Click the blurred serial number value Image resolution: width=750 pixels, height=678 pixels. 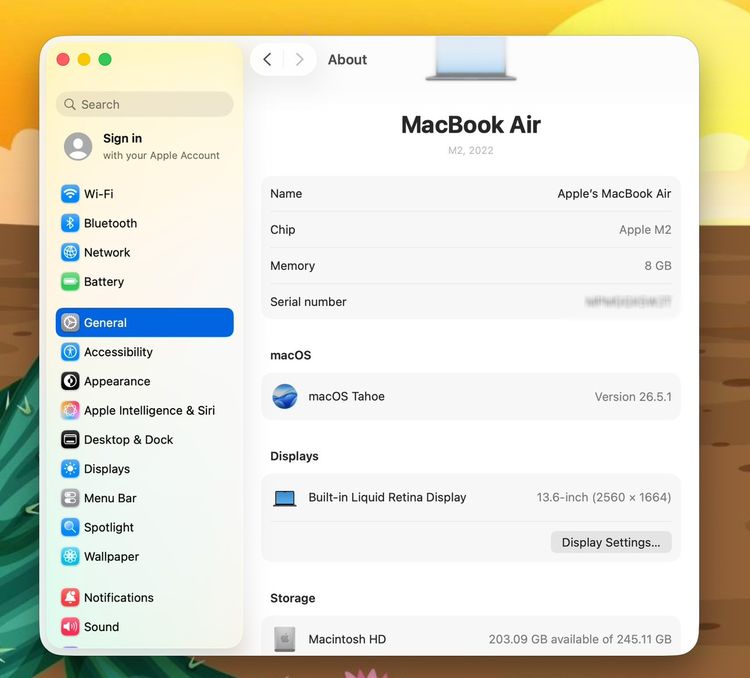click(x=628, y=301)
